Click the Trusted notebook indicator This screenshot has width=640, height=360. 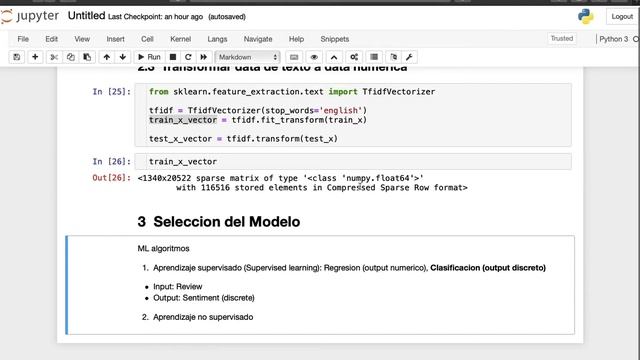click(562, 38)
